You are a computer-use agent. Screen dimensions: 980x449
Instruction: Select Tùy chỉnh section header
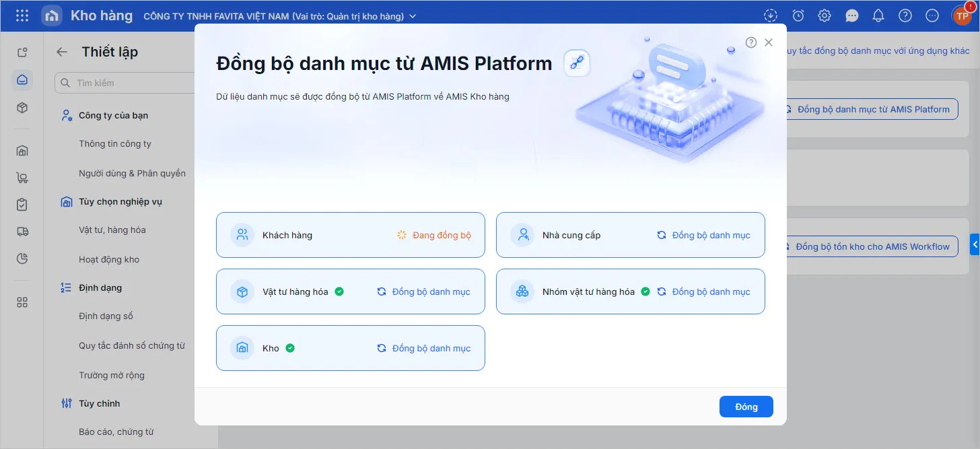pos(99,403)
